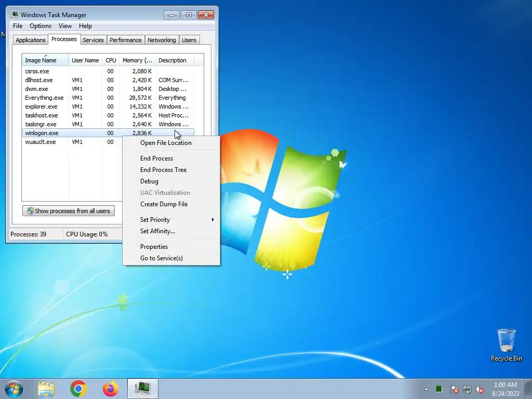Image resolution: width=532 pixels, height=399 pixels.
Task: Open the Start menu orb
Action: pos(14,389)
